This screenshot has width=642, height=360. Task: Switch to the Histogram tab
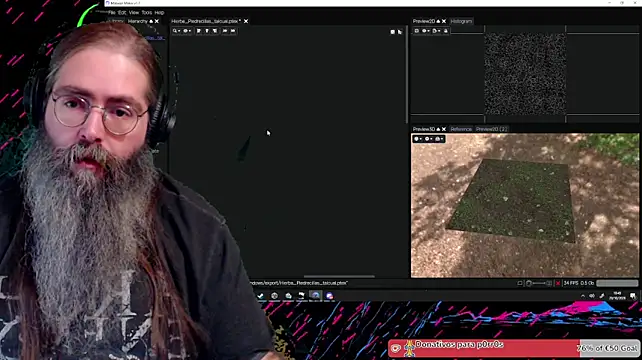(461, 21)
